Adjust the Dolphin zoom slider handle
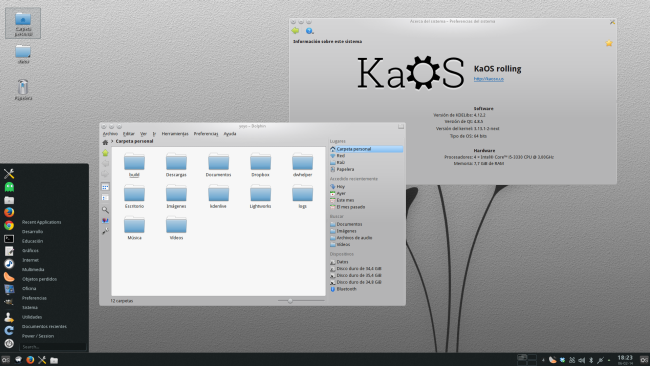 (x=290, y=301)
